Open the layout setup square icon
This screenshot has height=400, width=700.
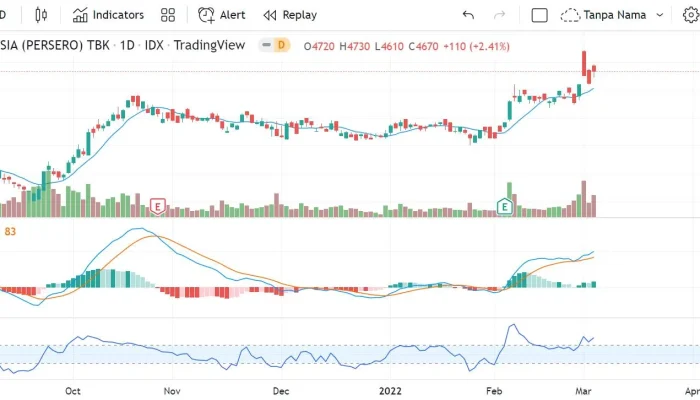tap(539, 15)
